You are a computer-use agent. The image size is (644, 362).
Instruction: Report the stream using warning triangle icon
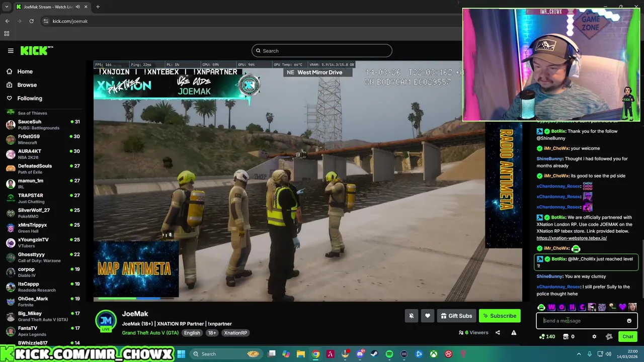tap(514, 332)
